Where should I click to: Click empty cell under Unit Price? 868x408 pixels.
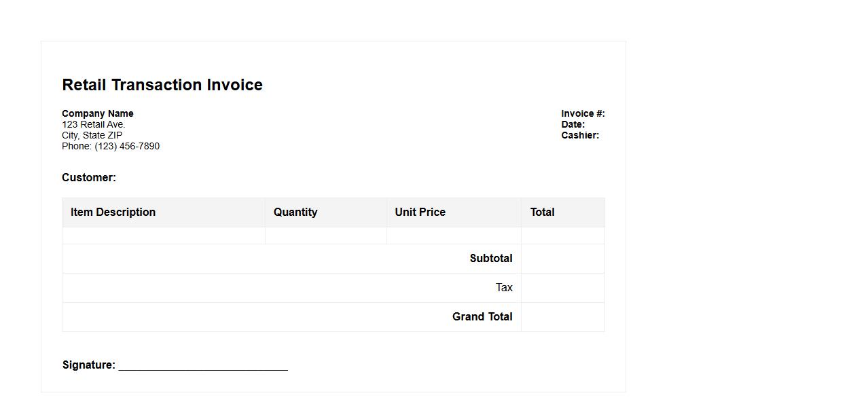(454, 236)
